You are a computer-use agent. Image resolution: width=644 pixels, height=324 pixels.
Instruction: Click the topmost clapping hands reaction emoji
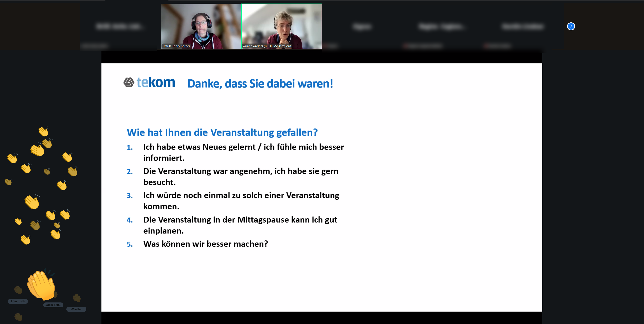[x=43, y=131]
